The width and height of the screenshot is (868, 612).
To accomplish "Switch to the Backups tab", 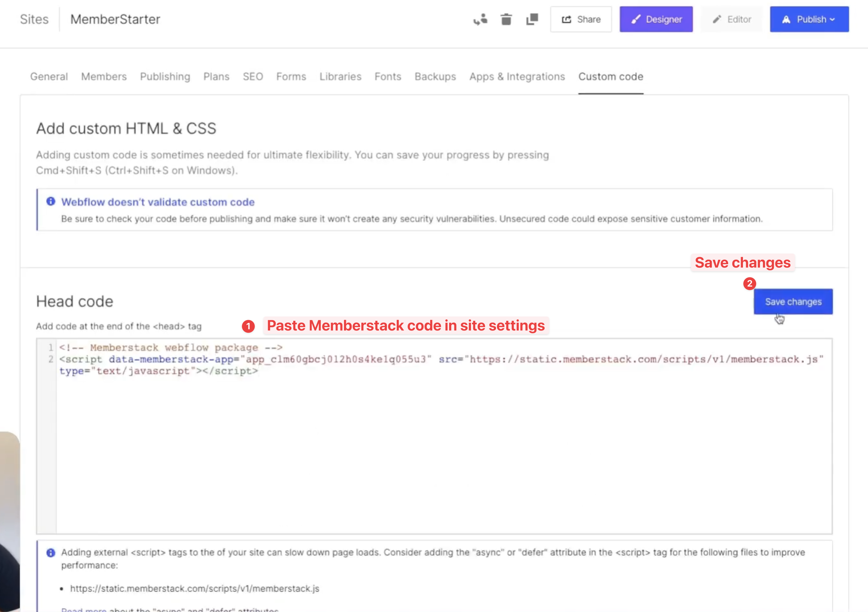I will 435,76.
